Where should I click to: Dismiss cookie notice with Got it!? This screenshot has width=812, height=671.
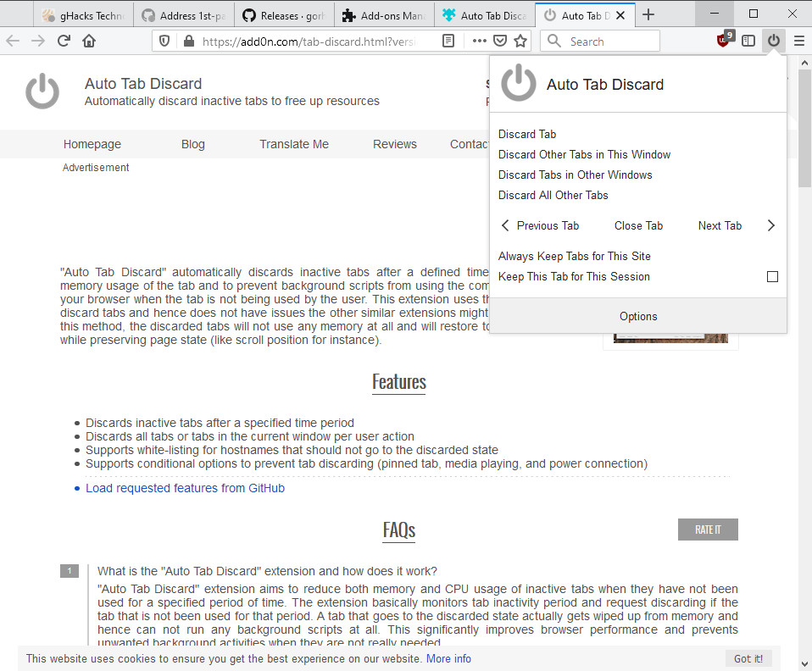pos(748,658)
